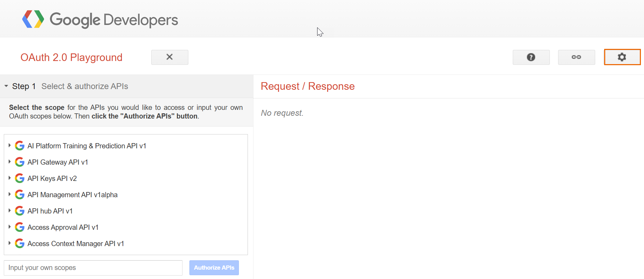Click the link chain icon button
The image size is (644, 279).
pyautogui.click(x=576, y=57)
